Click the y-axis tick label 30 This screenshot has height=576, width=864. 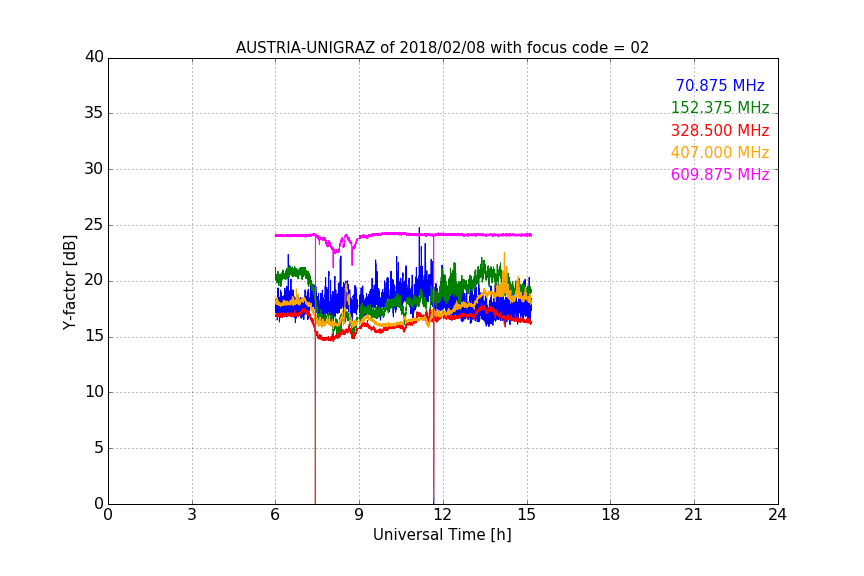[94, 169]
